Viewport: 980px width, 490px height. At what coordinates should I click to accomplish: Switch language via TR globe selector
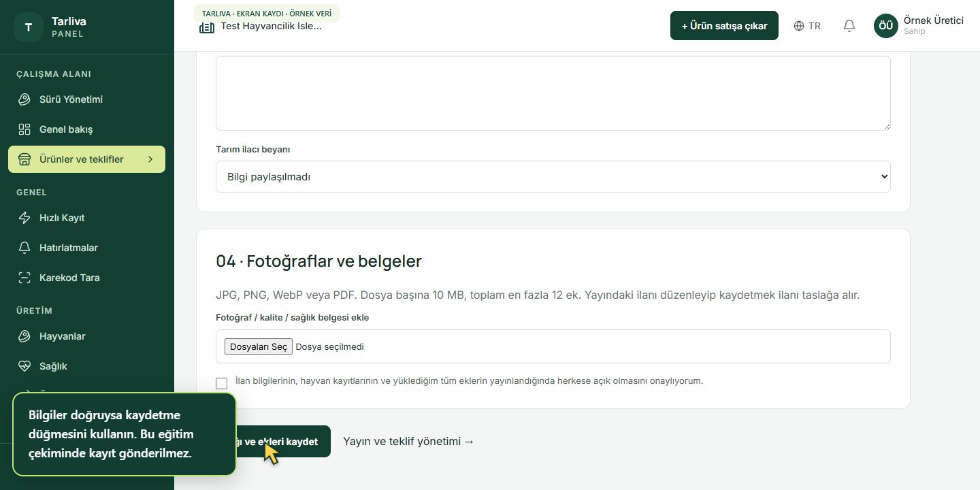pos(807,26)
